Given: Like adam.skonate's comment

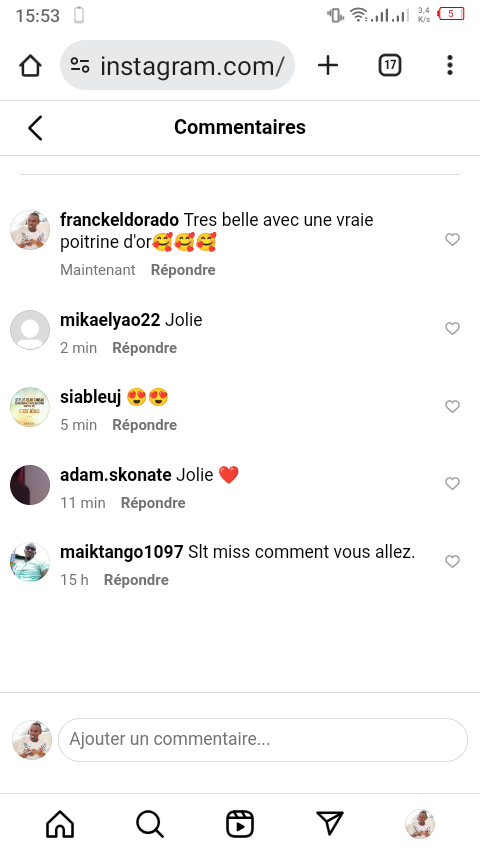Looking at the screenshot, I should (x=452, y=483).
